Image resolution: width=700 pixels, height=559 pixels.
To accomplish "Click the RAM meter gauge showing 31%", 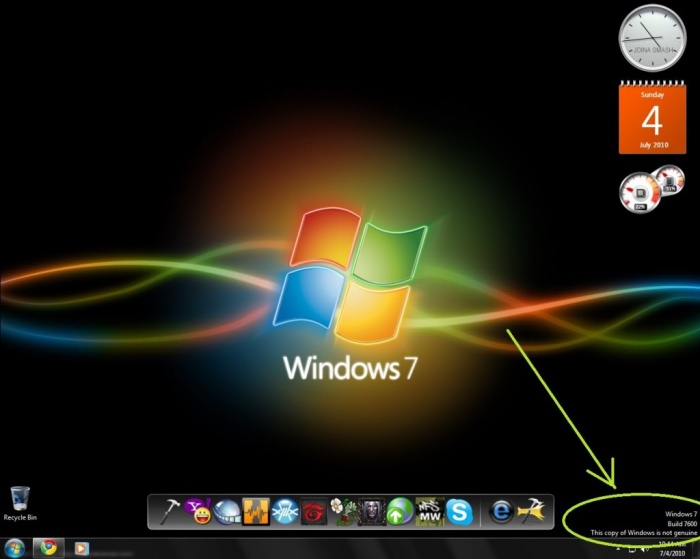I will click(x=669, y=179).
